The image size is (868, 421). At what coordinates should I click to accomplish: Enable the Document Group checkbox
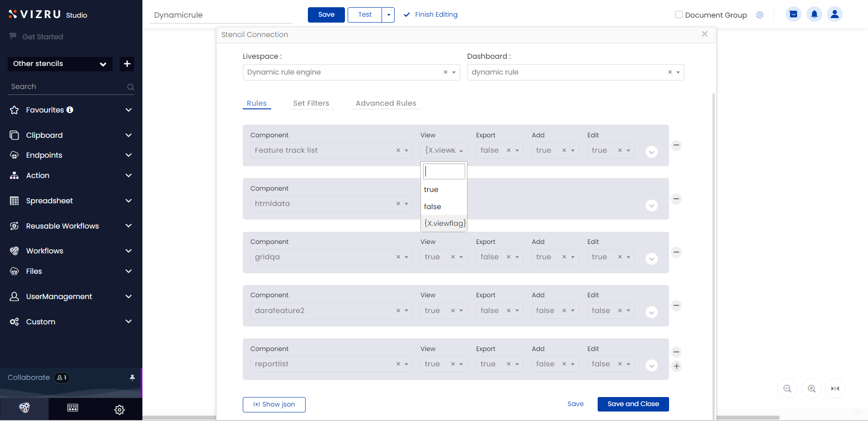coord(679,14)
